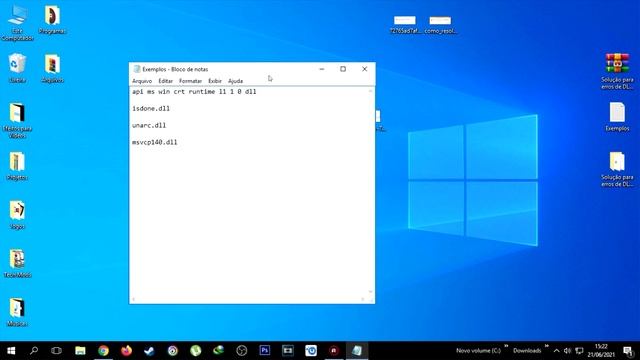Select the Solução para erros de DLL folder

tap(617, 169)
